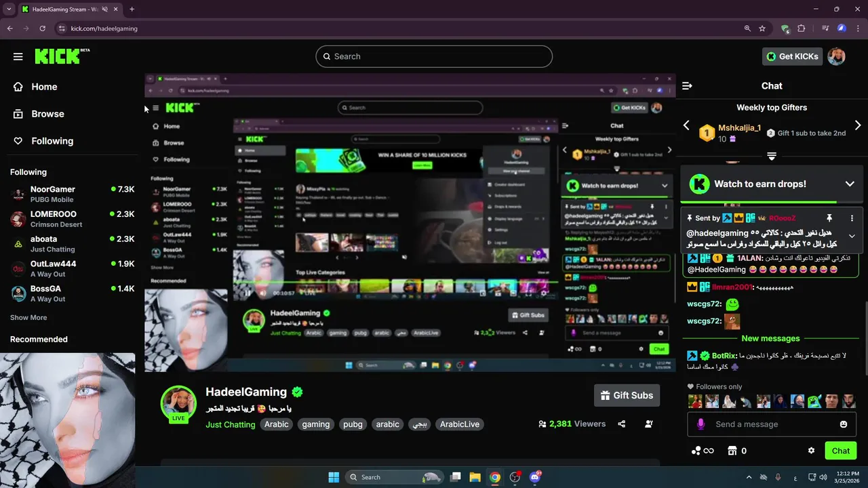Click Get KICKs button

click(x=792, y=56)
